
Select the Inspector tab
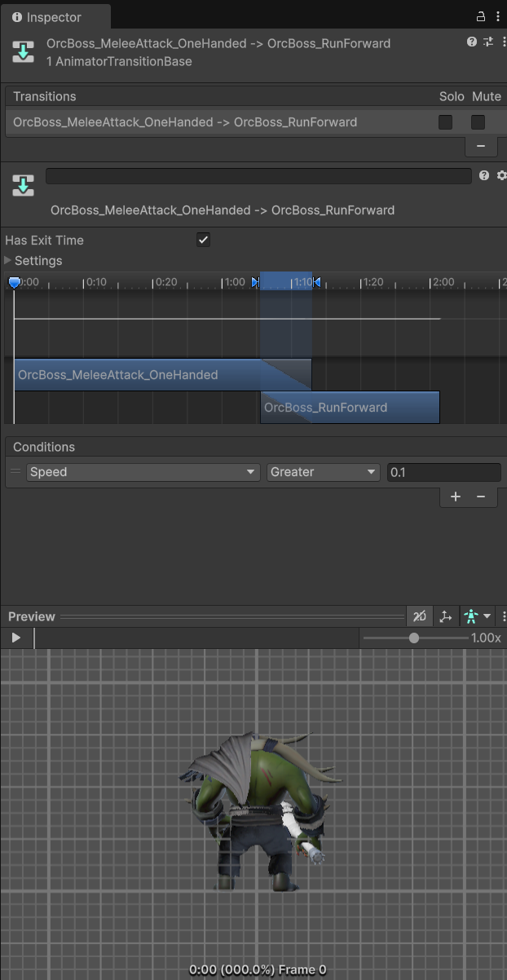pos(47,17)
